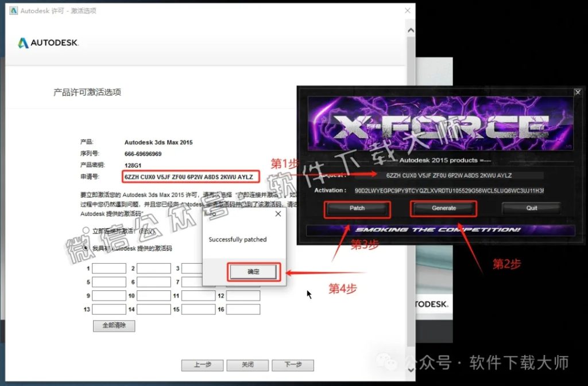Click the Patch button in the keygen

357,209
